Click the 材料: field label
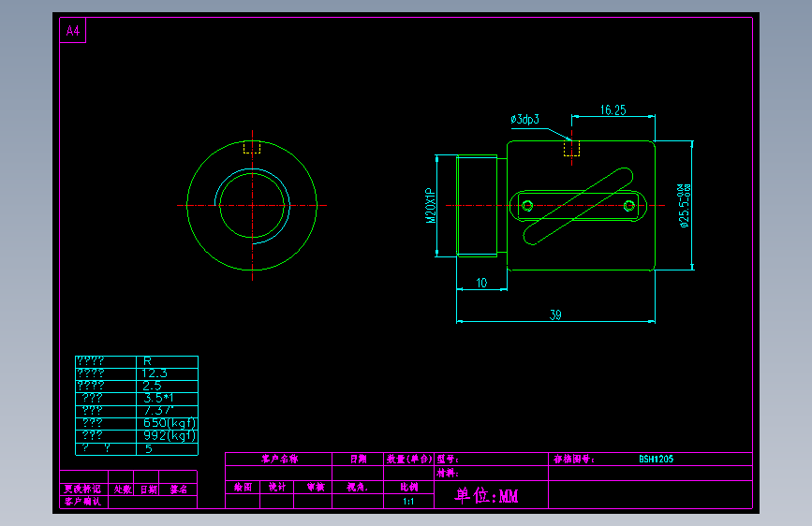 tap(448, 474)
